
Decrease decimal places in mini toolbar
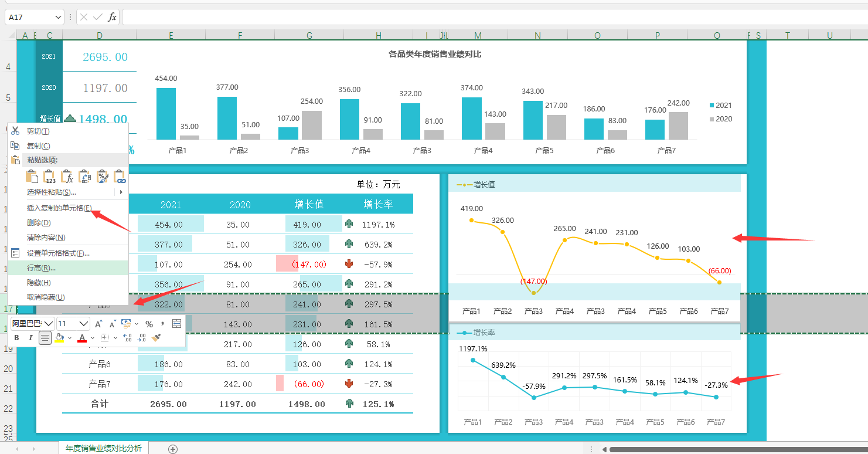(142, 338)
